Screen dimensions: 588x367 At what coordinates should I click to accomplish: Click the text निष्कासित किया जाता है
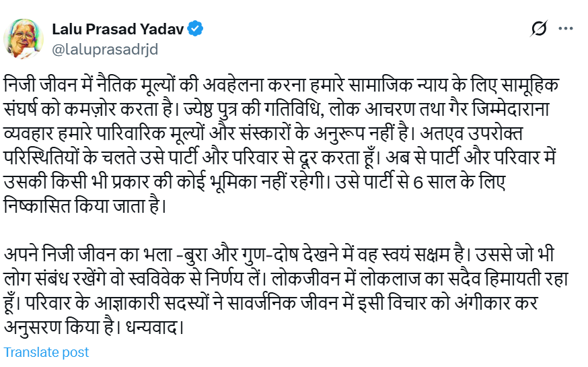tap(85, 207)
